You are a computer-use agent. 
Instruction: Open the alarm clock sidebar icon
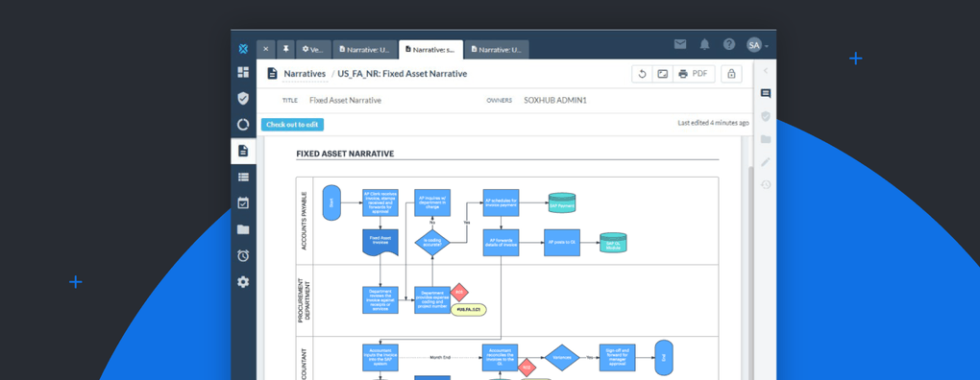243,255
